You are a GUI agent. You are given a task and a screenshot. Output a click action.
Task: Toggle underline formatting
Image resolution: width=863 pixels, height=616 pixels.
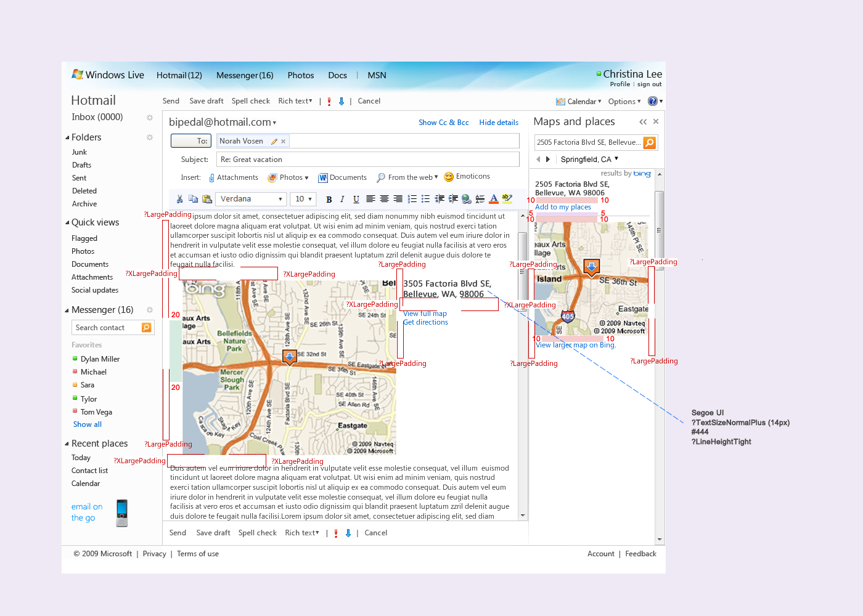pos(356,199)
